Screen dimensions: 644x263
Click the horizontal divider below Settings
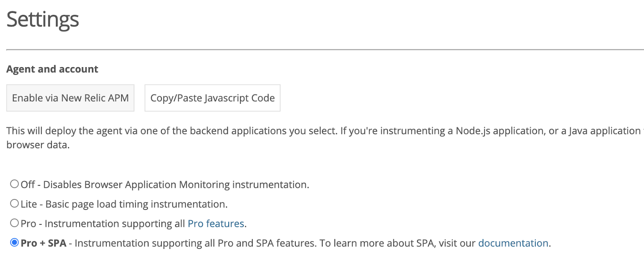click(x=322, y=49)
